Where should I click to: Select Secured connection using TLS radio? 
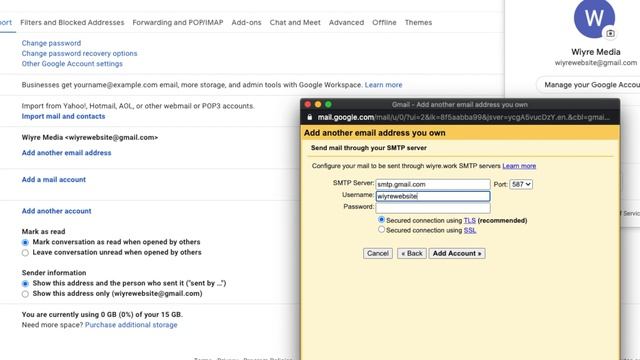coord(381,220)
